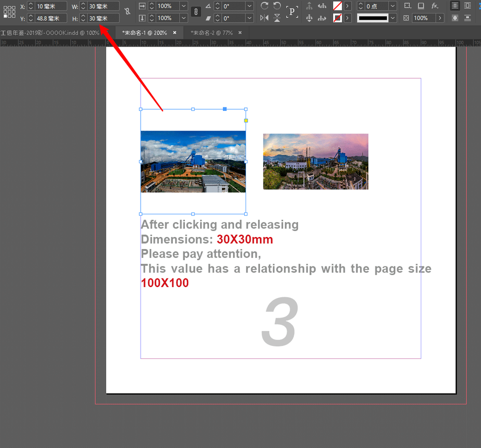Select the sunset factory image
The image size is (481, 448).
(x=316, y=162)
